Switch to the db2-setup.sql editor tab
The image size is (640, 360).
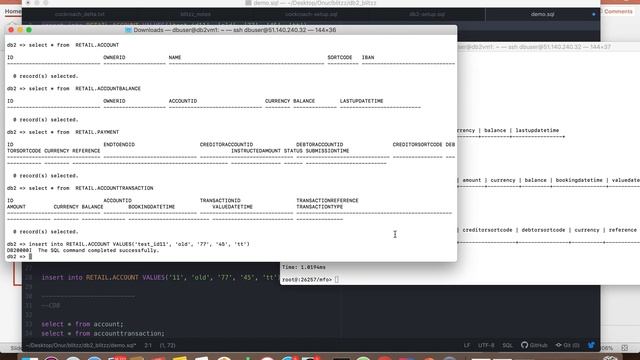click(x=427, y=14)
